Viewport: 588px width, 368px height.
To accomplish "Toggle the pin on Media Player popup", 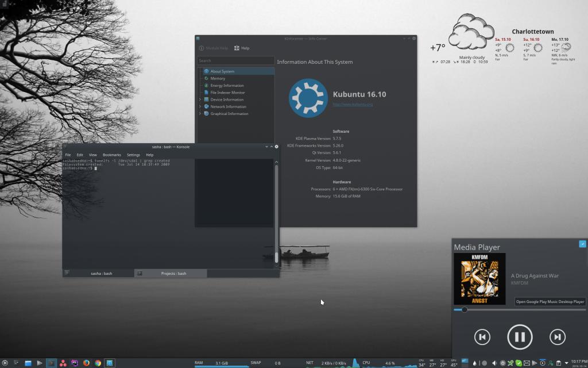I will tap(582, 244).
